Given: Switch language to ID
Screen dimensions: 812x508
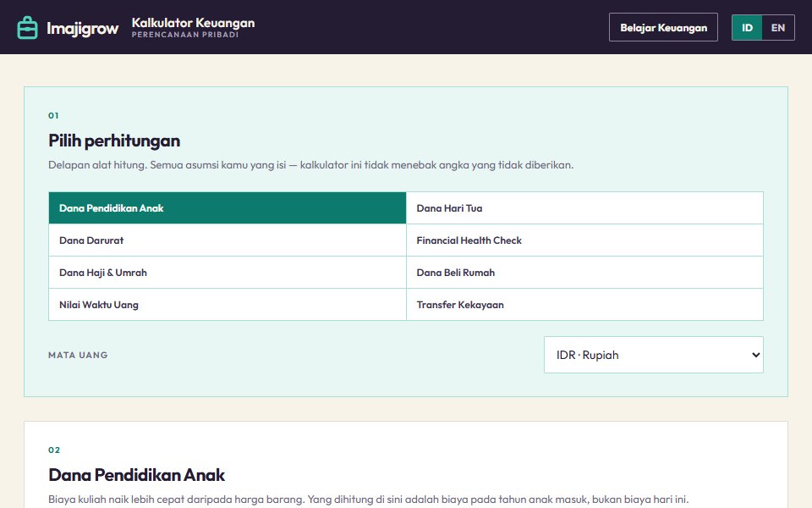Looking at the screenshot, I should [x=747, y=27].
